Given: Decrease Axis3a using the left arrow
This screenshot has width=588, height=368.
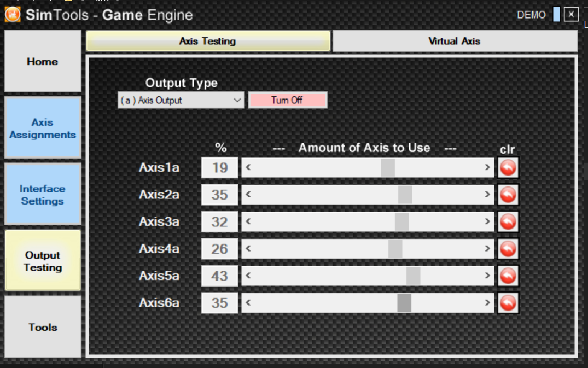Looking at the screenshot, I should click(248, 221).
